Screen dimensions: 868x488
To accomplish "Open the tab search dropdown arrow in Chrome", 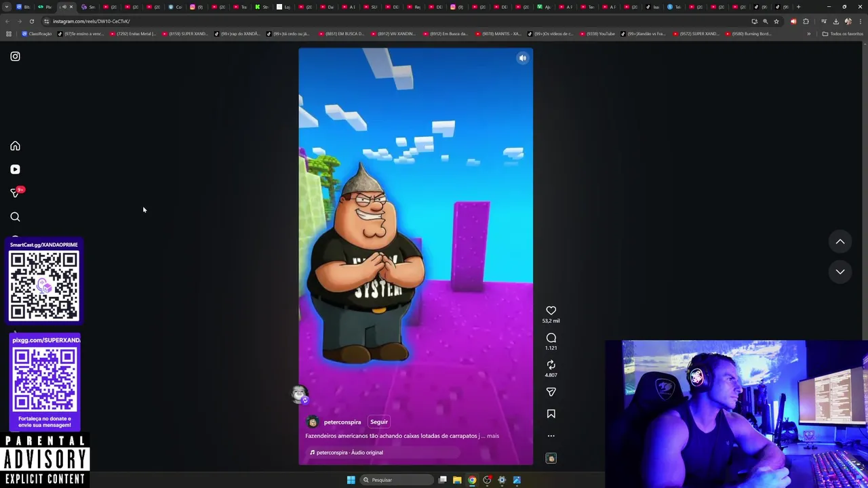I will click(x=6, y=7).
